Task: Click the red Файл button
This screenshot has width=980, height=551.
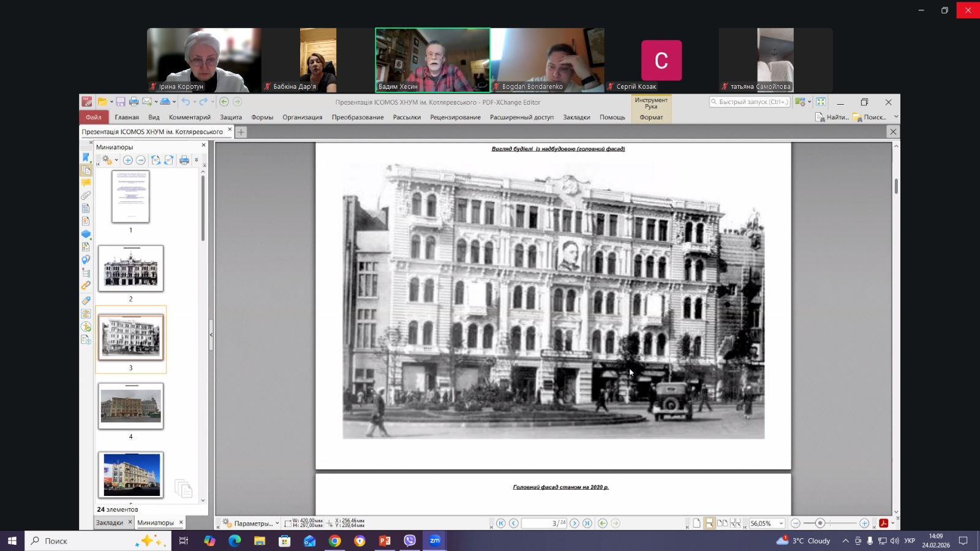Action: (94, 117)
